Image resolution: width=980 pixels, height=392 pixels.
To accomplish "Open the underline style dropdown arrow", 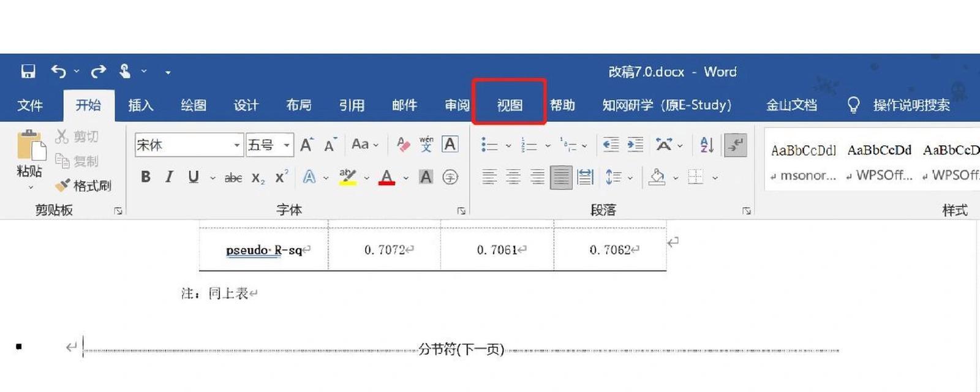I will (x=213, y=178).
